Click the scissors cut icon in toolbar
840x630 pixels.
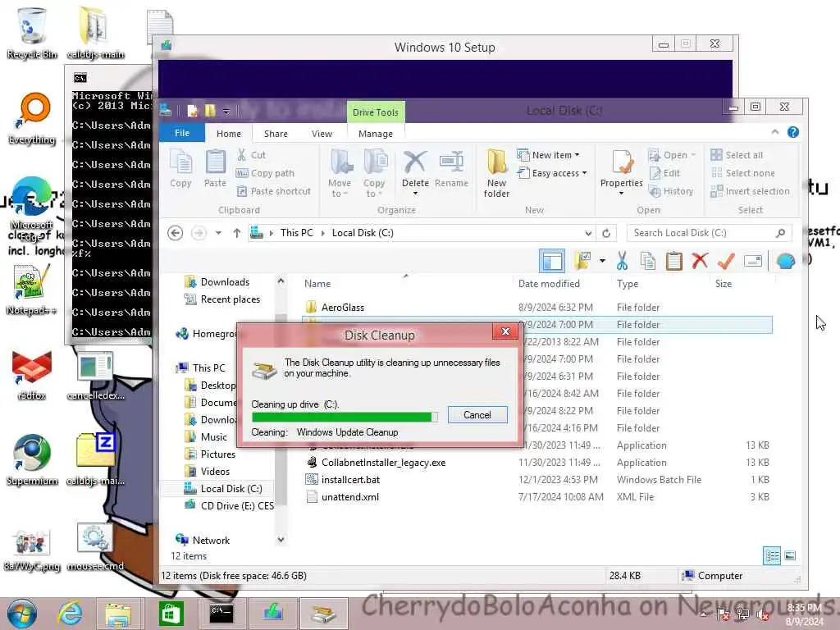[x=622, y=261]
